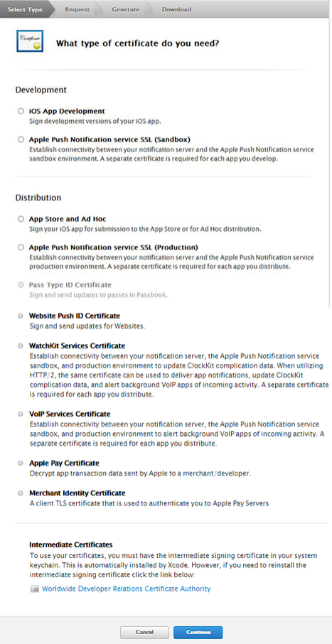Image resolution: width=332 pixels, height=644 pixels.
Task: Go to the Select Type step
Action: click(25, 9)
